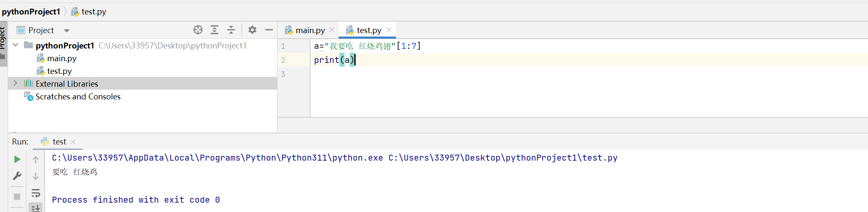Click the Select Opened File locate icon
This screenshot has height=212, width=868.
198,30
